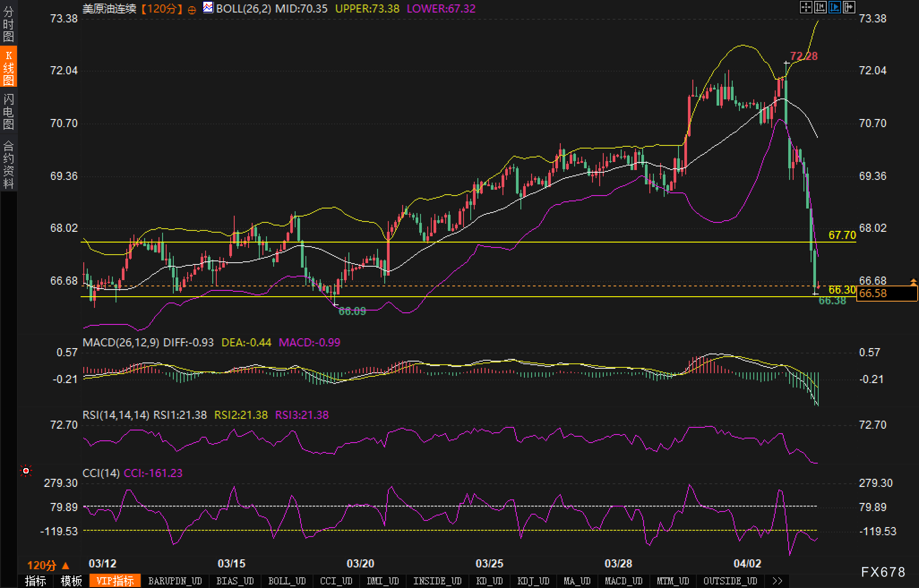Click the red sun marker left of CCI panel
The height and width of the screenshot is (588, 919).
[26, 471]
